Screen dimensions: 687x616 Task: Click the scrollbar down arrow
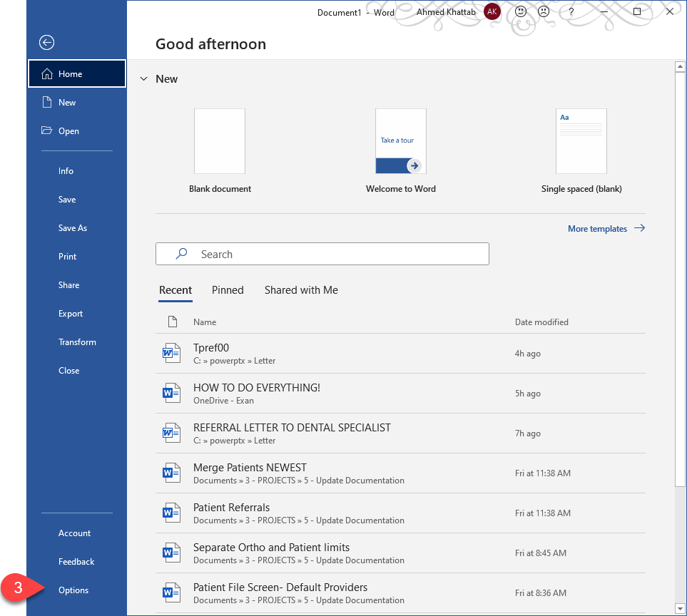point(680,609)
